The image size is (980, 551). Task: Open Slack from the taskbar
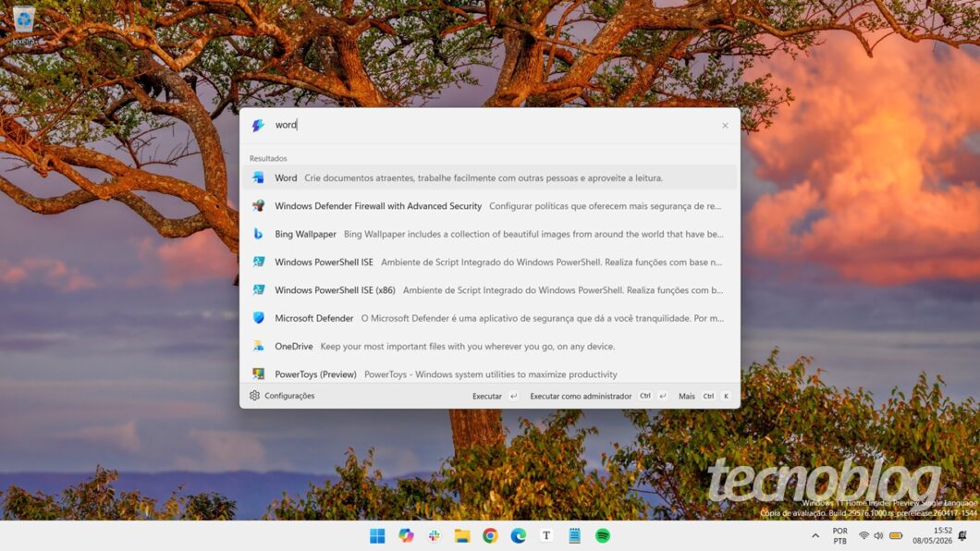tap(434, 536)
